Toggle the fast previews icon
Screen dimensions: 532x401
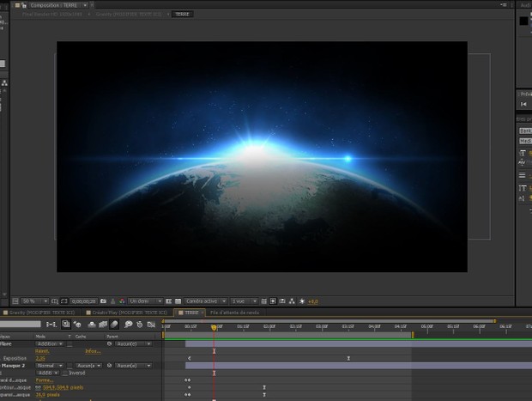[273, 301]
